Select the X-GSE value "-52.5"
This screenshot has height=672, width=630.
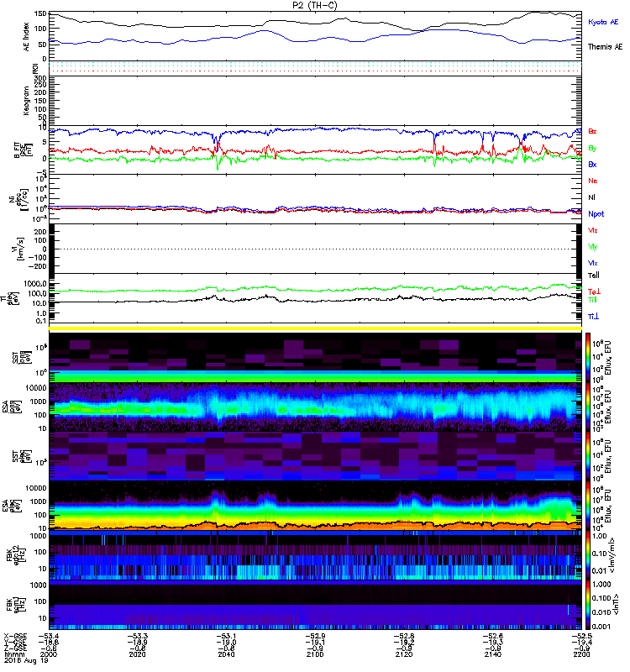pos(581,636)
